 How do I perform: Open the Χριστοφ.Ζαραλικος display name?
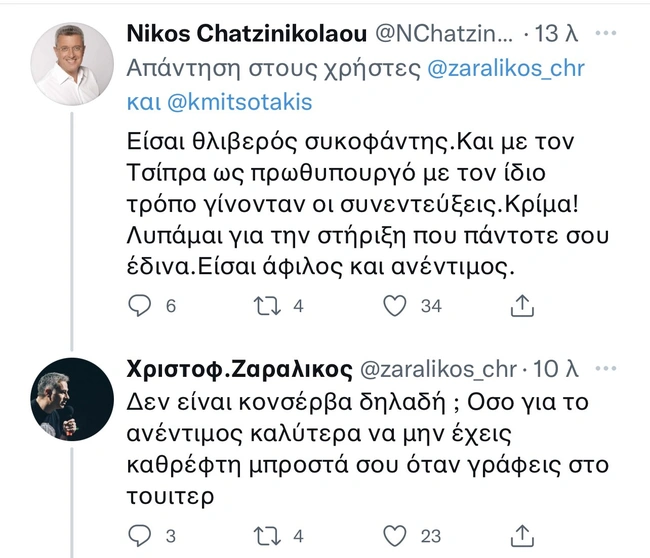240,369
